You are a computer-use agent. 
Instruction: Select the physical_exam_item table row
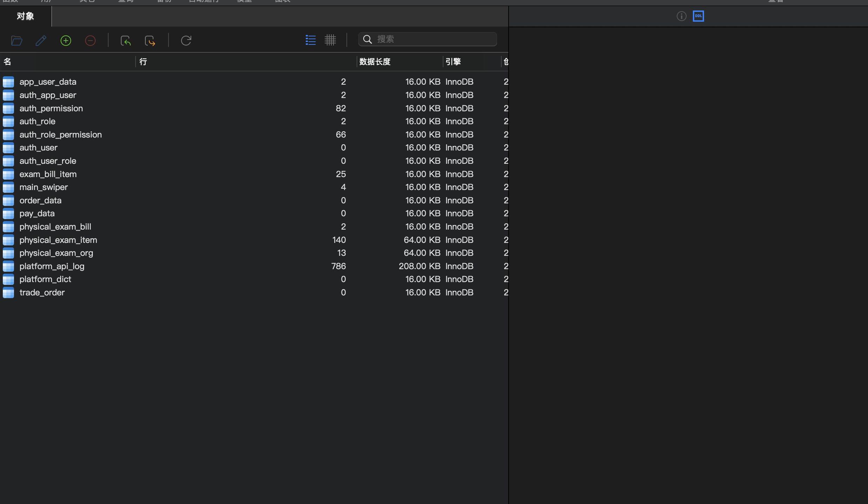coord(58,240)
